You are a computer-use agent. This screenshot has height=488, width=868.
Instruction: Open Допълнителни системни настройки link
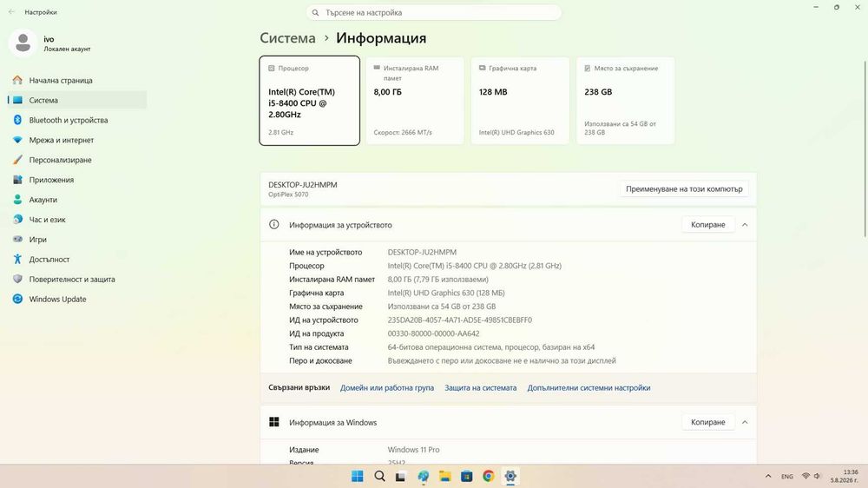(589, 388)
